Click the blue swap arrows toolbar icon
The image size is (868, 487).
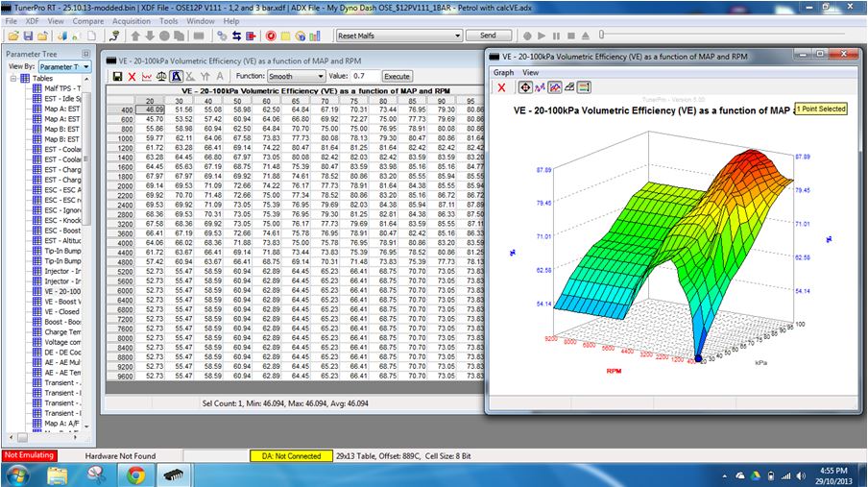236,36
